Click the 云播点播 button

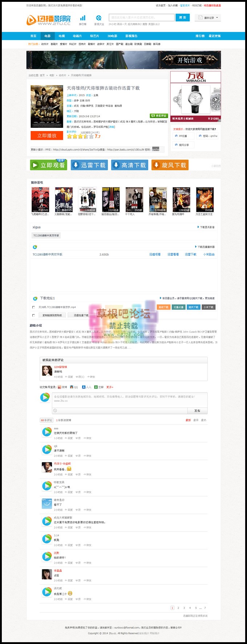(178, 307)
